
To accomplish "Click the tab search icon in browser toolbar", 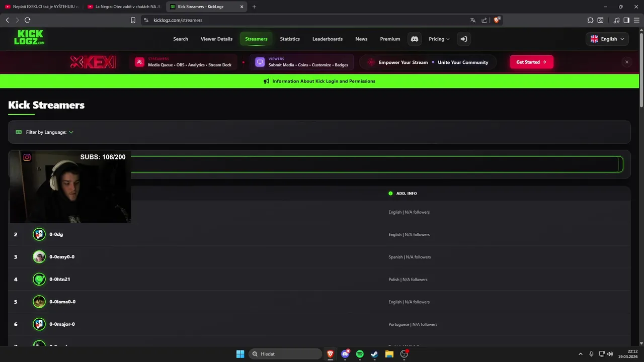I will (x=600, y=20).
